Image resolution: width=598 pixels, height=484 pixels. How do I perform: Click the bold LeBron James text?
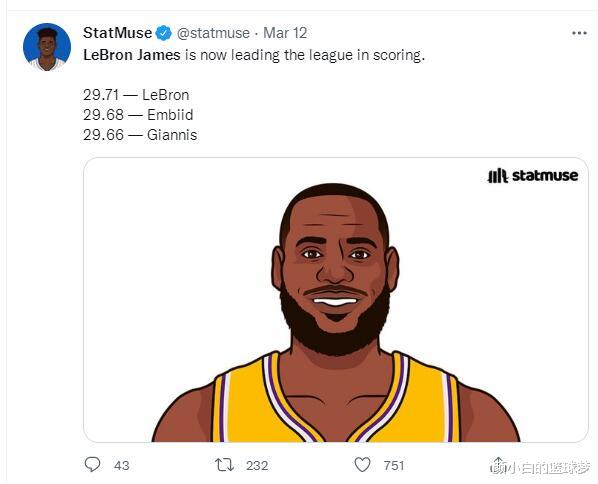132,55
